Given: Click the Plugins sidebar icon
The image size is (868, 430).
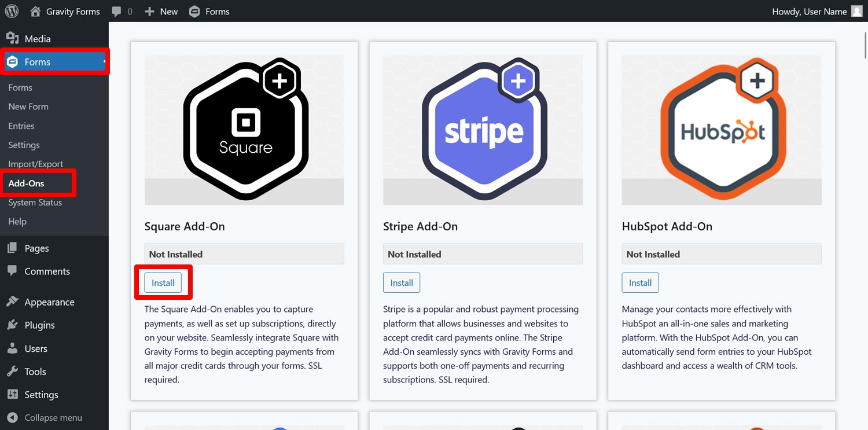Looking at the screenshot, I should [12, 325].
